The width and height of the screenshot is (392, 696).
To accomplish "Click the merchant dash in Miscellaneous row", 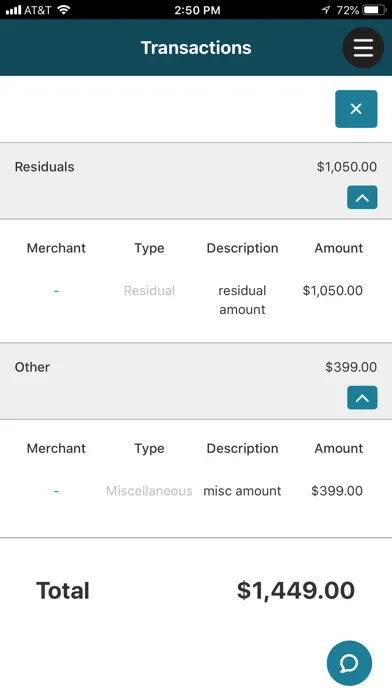I will (x=56, y=491).
